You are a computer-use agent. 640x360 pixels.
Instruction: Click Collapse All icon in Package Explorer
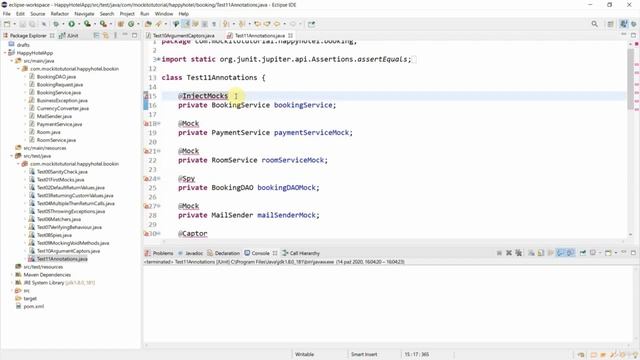pos(97,36)
